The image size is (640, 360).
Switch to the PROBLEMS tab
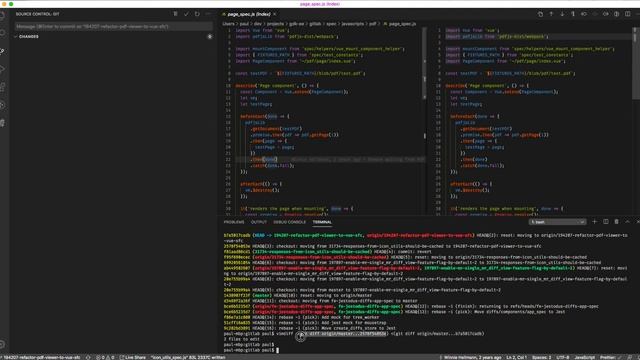pyautogui.click(x=234, y=222)
